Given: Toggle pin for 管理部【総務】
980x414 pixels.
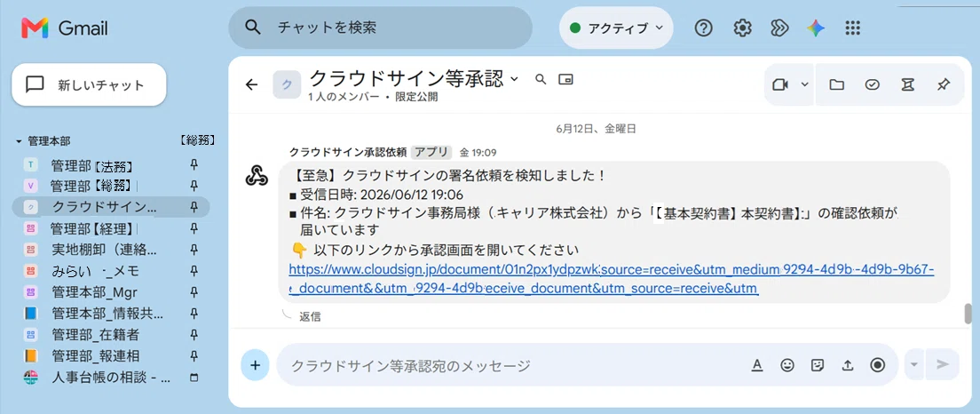Looking at the screenshot, I should pos(194,186).
